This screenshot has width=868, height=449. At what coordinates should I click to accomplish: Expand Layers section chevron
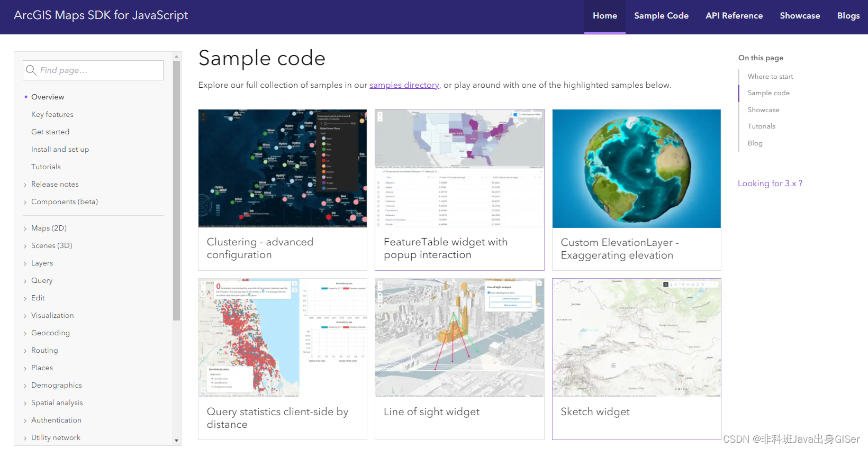(25, 263)
